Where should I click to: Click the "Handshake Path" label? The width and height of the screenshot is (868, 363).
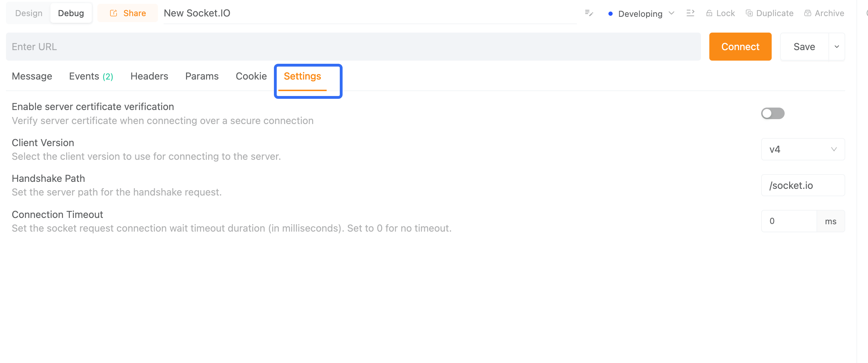click(48, 178)
